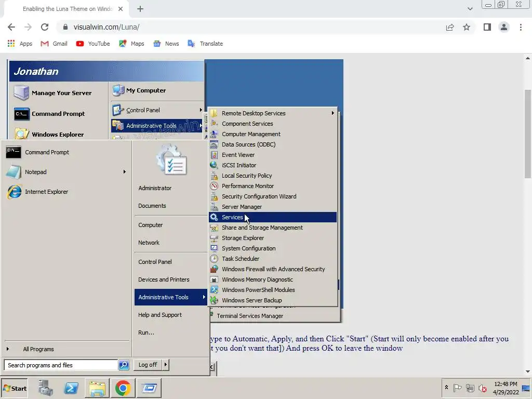Screen dimensions: 532x399
Task: Click the clock showing 12:48 PM
Action: pos(506,384)
